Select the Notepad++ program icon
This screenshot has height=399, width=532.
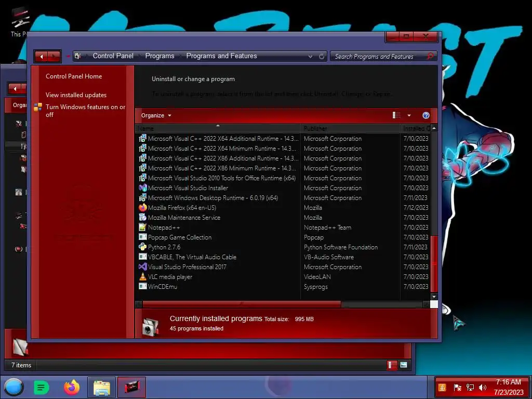click(143, 227)
